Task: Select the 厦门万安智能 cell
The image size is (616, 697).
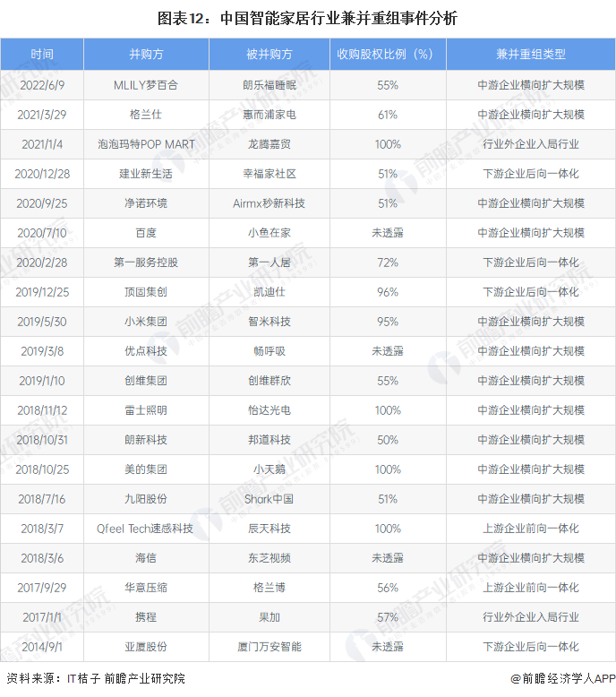Action: click(269, 647)
